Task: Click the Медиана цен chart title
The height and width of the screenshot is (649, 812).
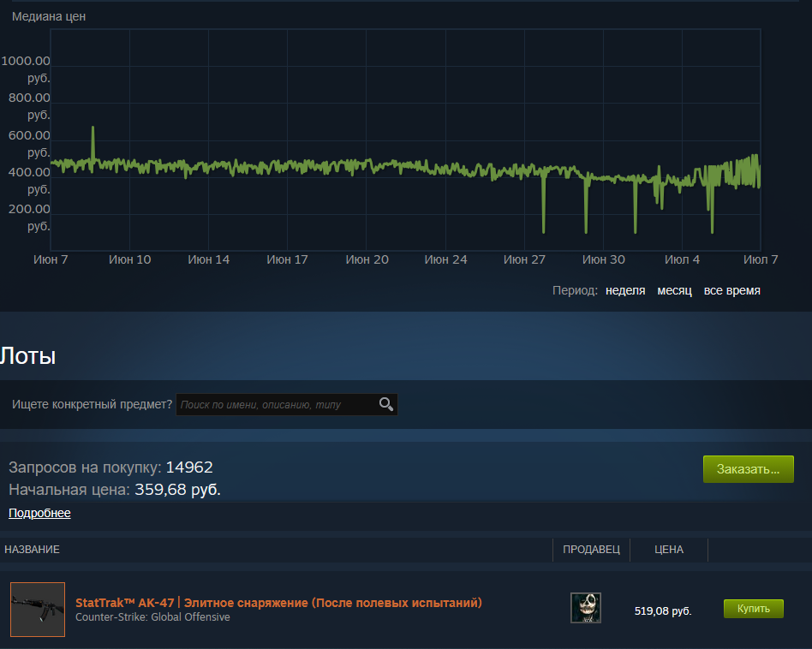Action: point(49,16)
